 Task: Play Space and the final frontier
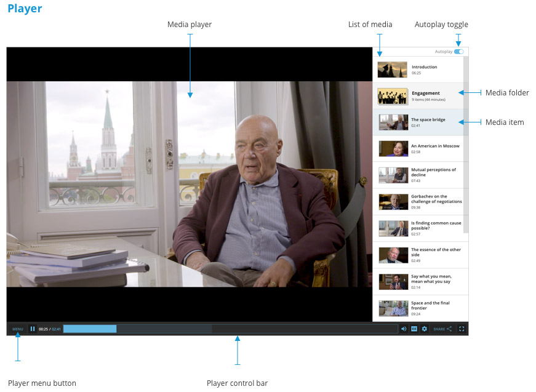[418, 308]
